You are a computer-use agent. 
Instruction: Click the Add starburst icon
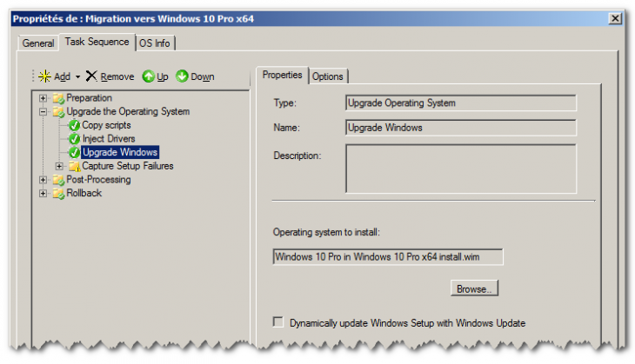44,76
